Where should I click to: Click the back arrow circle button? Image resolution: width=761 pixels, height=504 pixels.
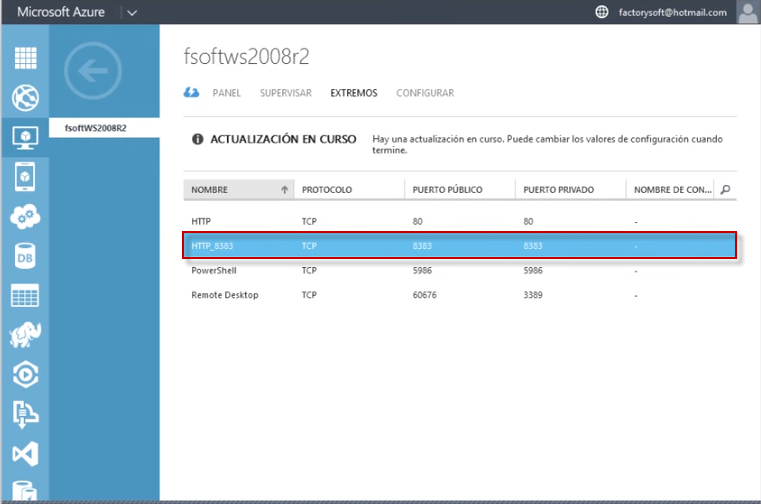click(92, 71)
